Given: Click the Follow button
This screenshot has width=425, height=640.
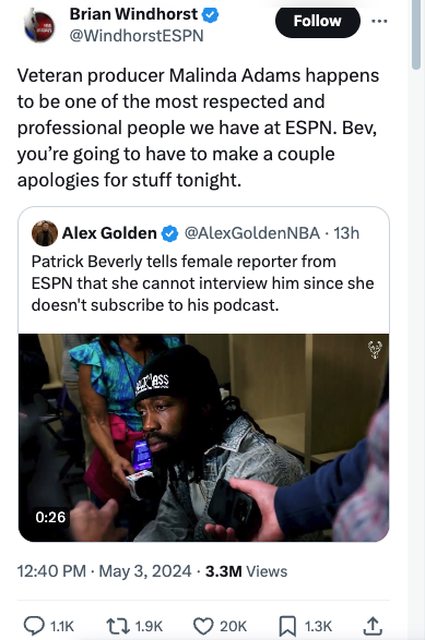Looking at the screenshot, I should [318, 21].
